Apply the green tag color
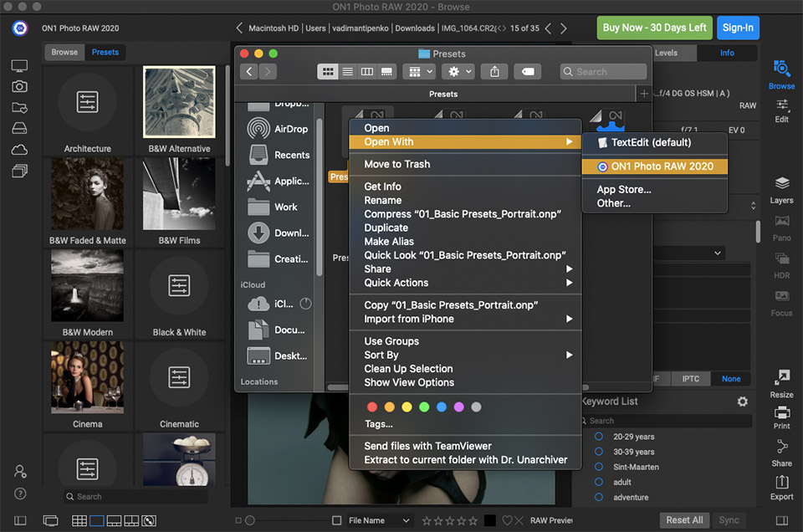The height and width of the screenshot is (532, 803). click(424, 407)
